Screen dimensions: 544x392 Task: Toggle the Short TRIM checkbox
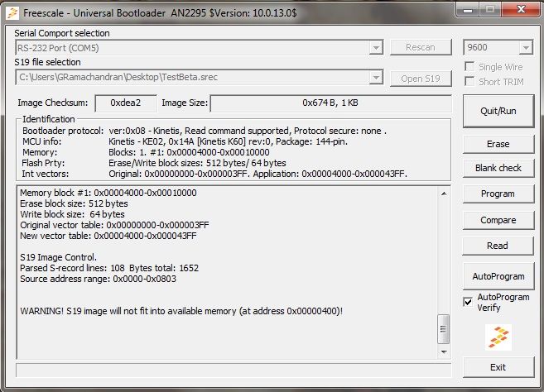click(x=469, y=81)
